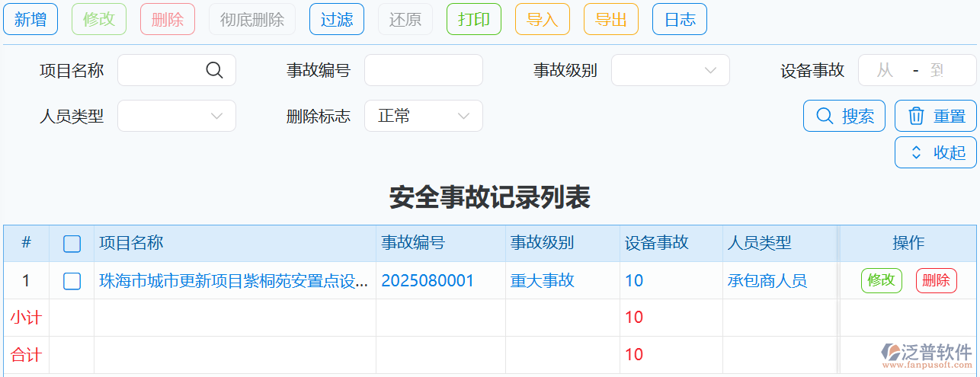The width and height of the screenshot is (980, 377).
Task: Click the magnifier icon on 搜索 button
Action: tap(825, 117)
